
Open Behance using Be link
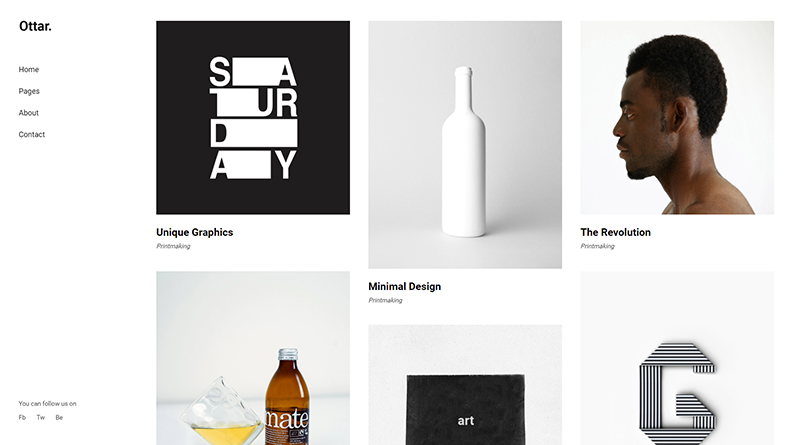click(x=59, y=417)
